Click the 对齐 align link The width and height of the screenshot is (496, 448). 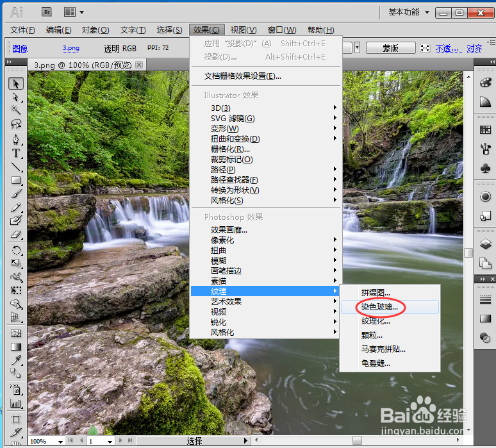474,49
